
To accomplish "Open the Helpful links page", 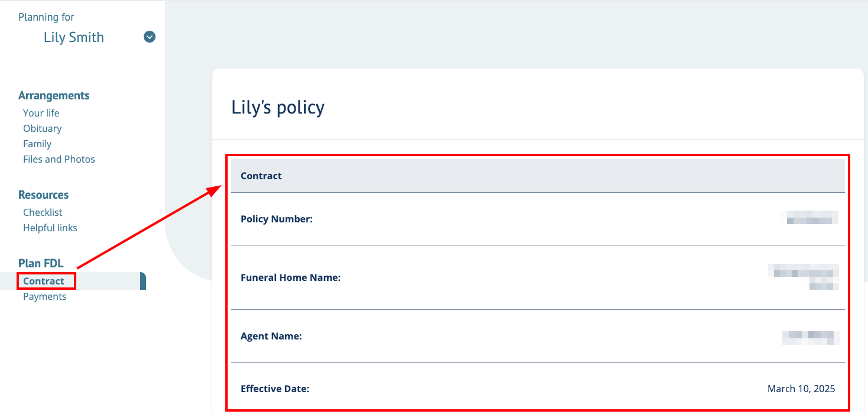I will 50,228.
